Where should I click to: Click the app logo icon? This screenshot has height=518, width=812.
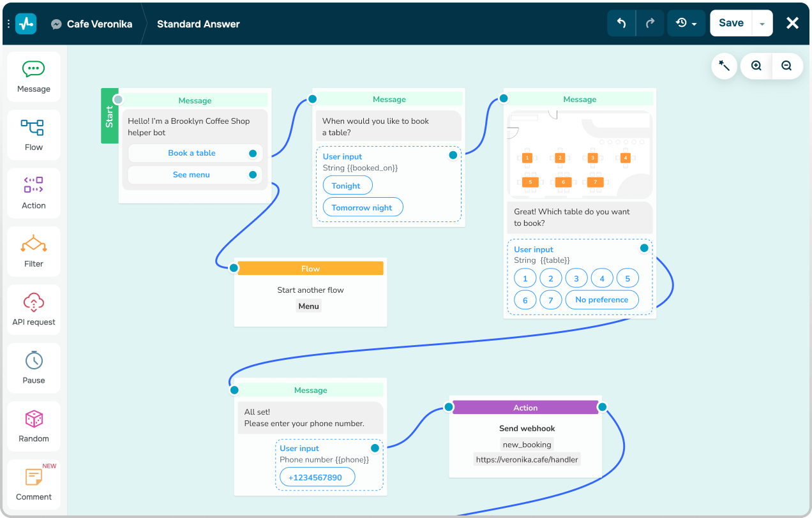[x=26, y=24]
